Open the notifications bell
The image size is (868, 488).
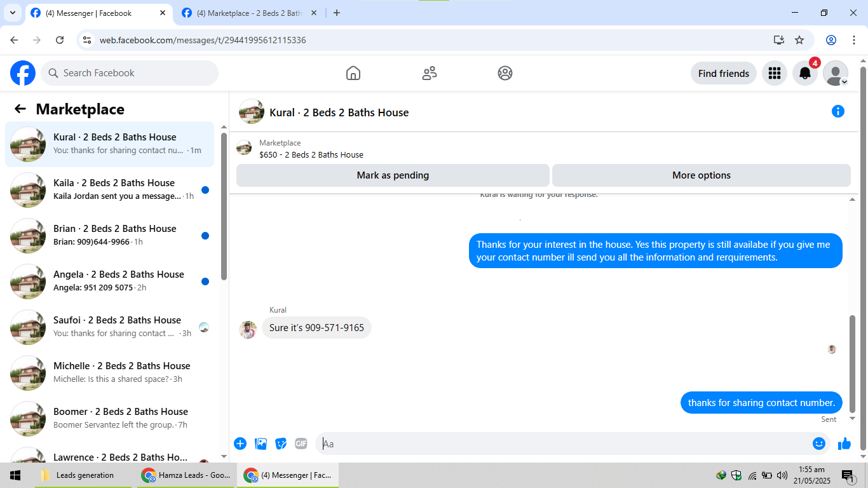[x=805, y=73]
